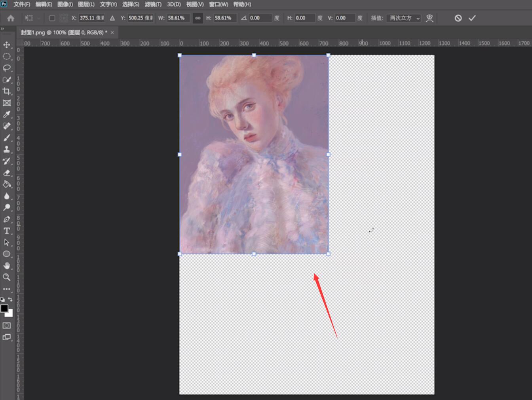Click the rotation angle field
Screen dimensions: 532x400
(260, 18)
